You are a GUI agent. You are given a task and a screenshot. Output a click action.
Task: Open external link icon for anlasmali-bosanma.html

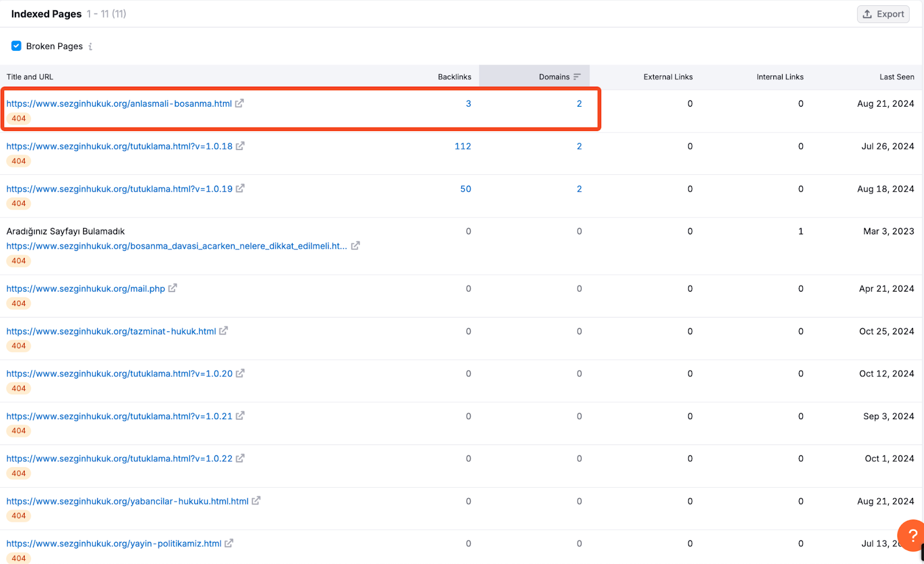(239, 103)
